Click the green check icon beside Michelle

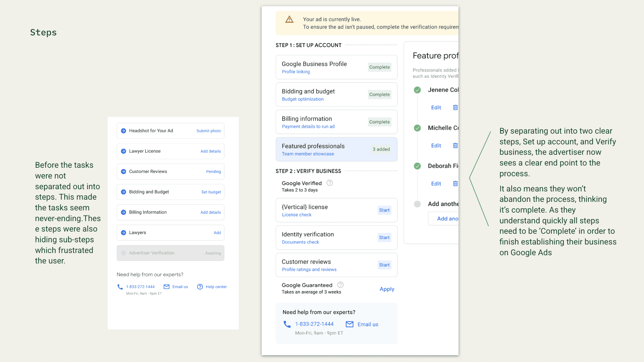tap(418, 128)
